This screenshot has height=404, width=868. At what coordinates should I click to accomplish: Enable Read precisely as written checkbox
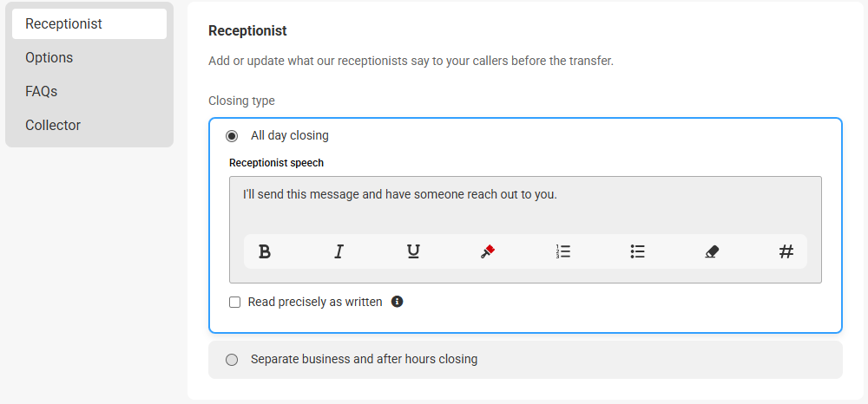pyautogui.click(x=234, y=303)
